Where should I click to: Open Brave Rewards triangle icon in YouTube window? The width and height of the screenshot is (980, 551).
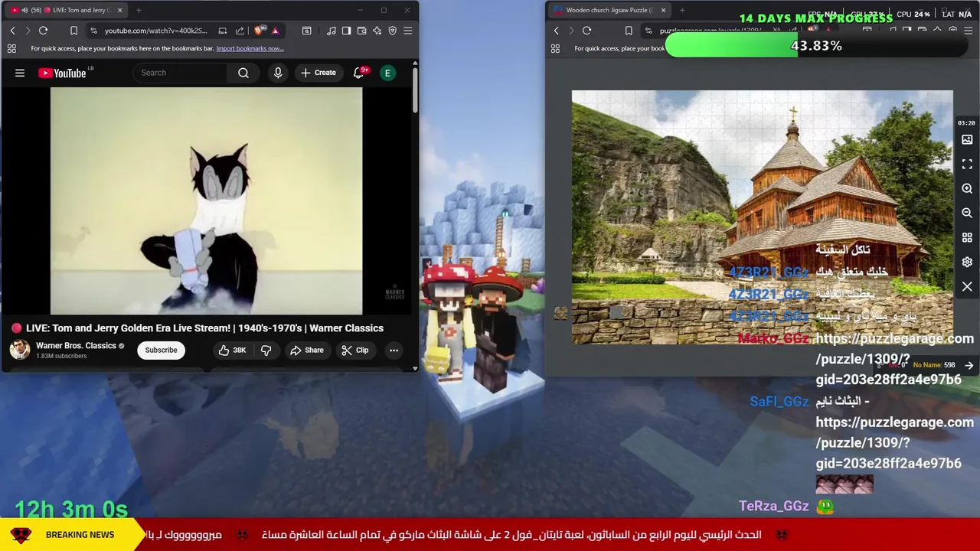tap(275, 31)
